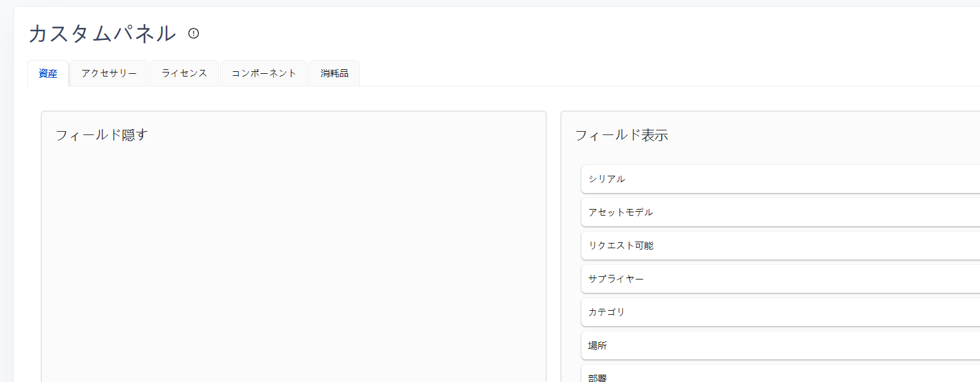This screenshot has height=382, width=980.
Task: Show the 消耗品 tab
Action: (335, 73)
